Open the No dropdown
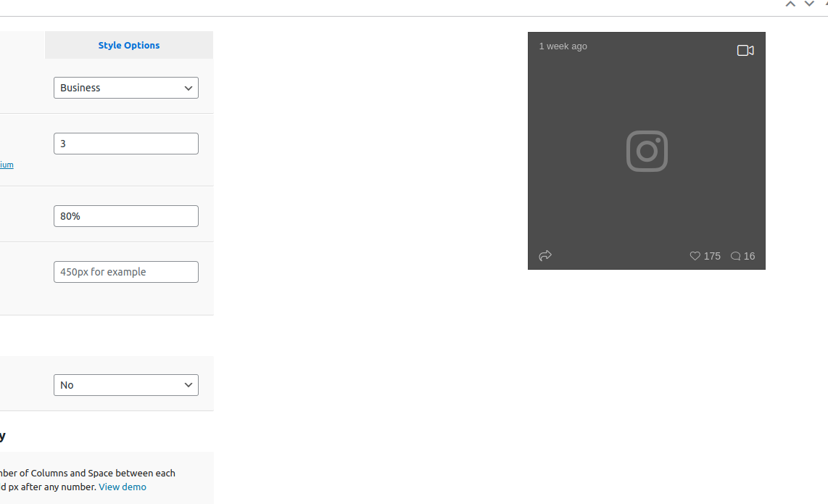 [x=126, y=385]
